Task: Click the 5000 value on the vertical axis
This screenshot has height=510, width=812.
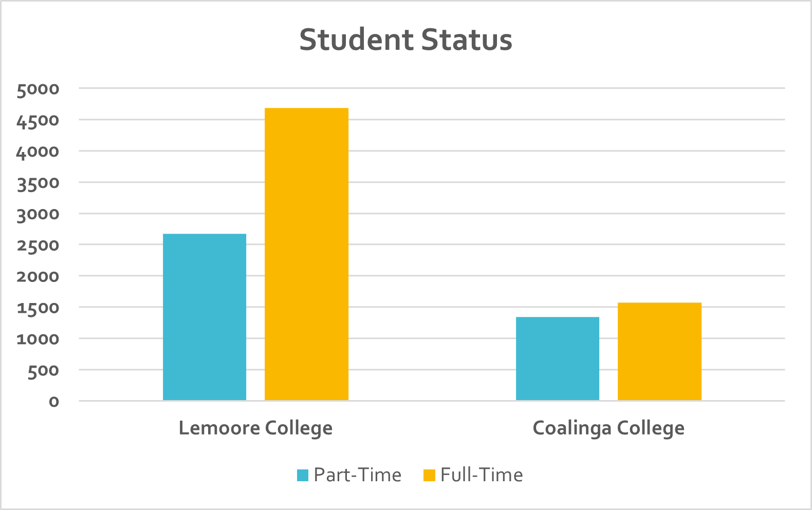Action: coord(38,89)
